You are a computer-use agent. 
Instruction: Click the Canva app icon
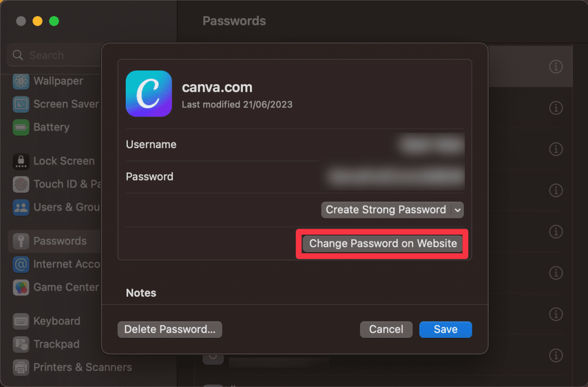149,93
